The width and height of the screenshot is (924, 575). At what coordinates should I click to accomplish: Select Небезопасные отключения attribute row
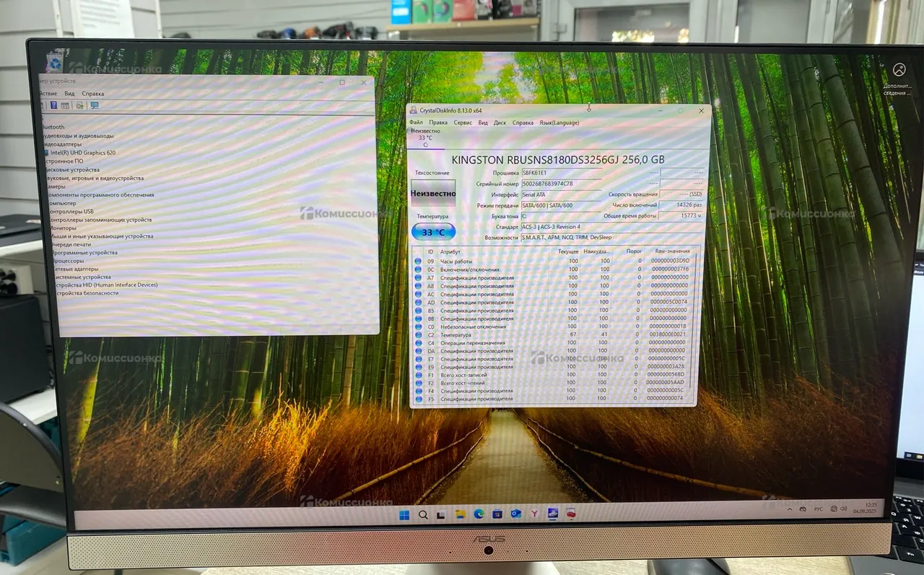point(552,327)
